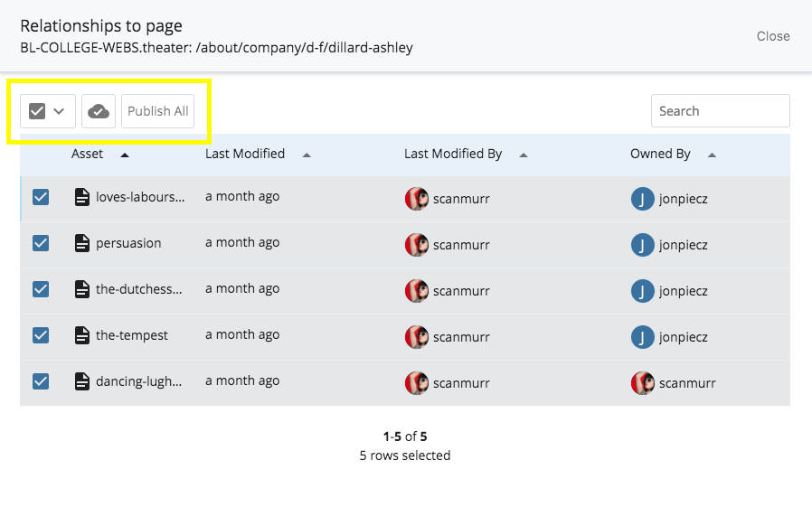
Task: Click jonpiecz avatar in persuasion row
Action: pyautogui.click(x=642, y=244)
